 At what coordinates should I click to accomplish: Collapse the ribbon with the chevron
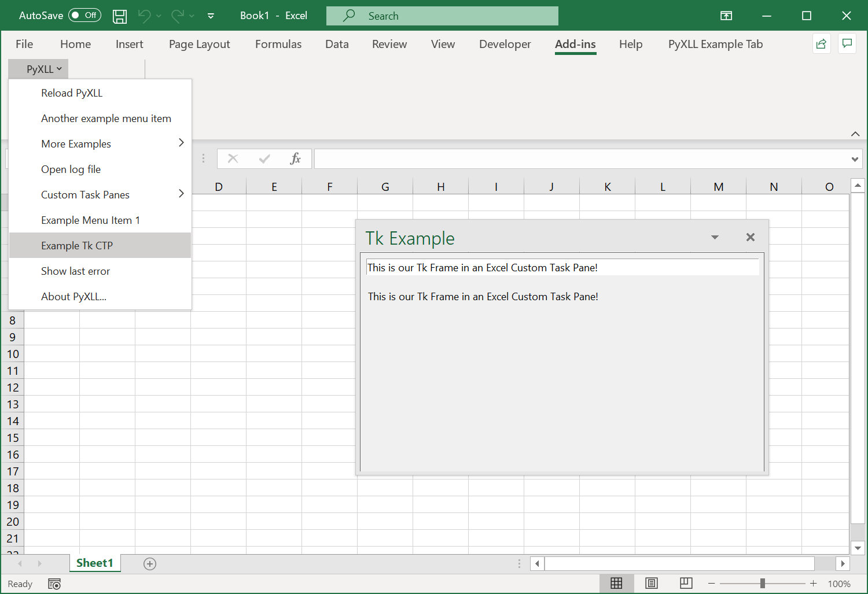pyautogui.click(x=855, y=134)
